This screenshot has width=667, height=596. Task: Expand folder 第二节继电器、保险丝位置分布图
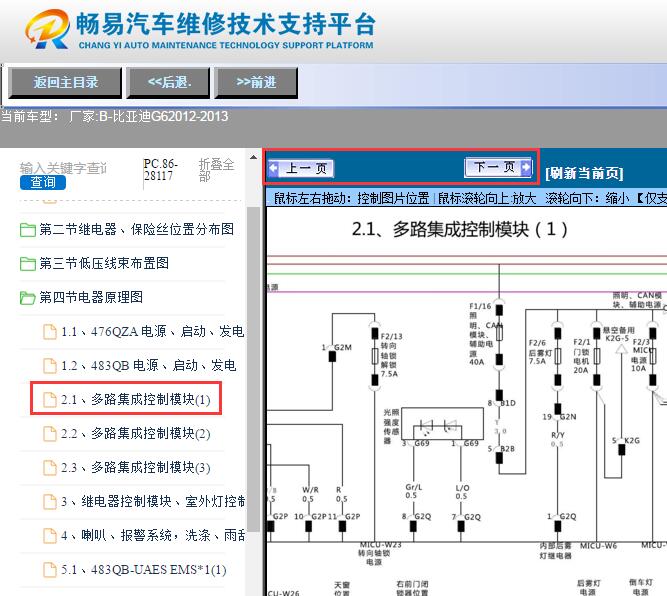[x=137, y=229]
